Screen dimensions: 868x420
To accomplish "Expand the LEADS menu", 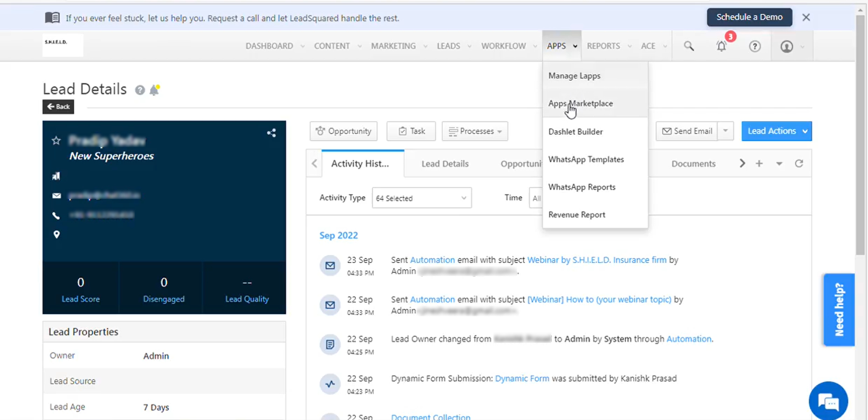I will (454, 46).
